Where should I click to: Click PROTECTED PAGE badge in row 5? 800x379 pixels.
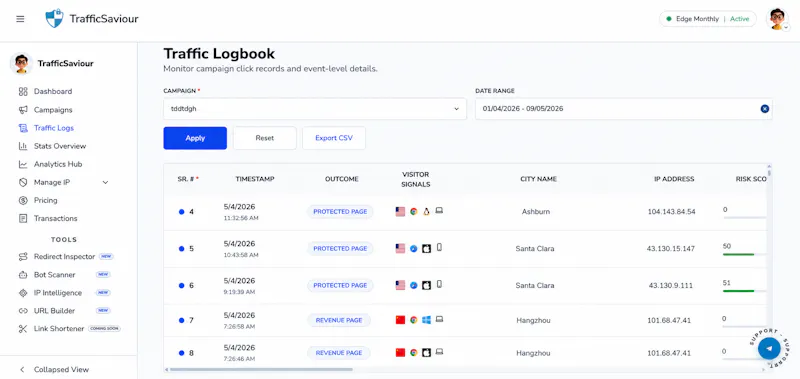coord(340,248)
